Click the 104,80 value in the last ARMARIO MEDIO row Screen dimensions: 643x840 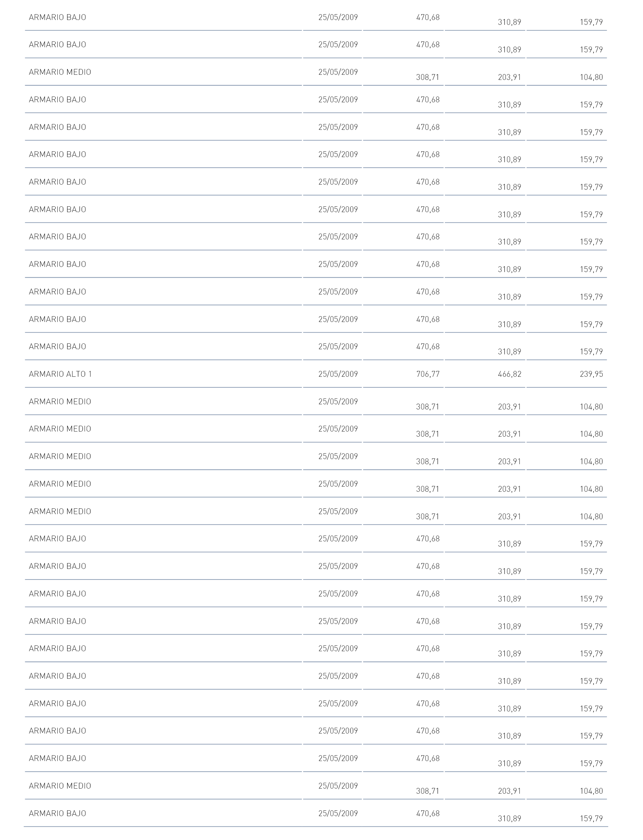tap(591, 791)
